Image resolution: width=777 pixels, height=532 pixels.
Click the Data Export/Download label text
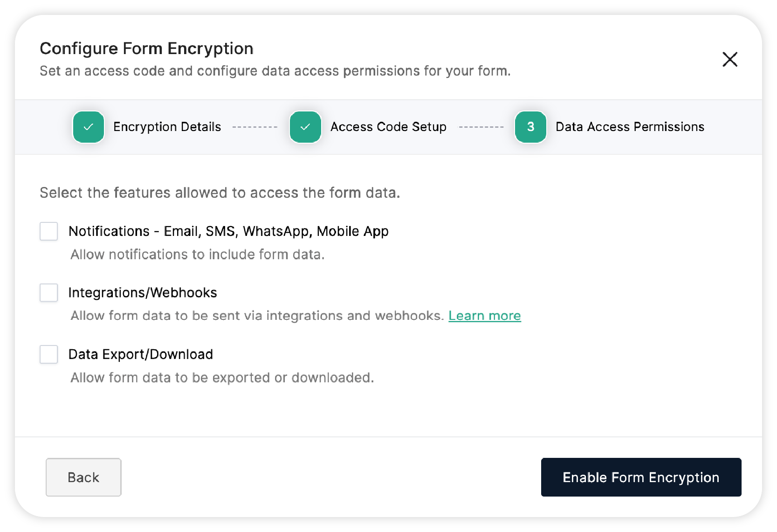click(x=141, y=354)
